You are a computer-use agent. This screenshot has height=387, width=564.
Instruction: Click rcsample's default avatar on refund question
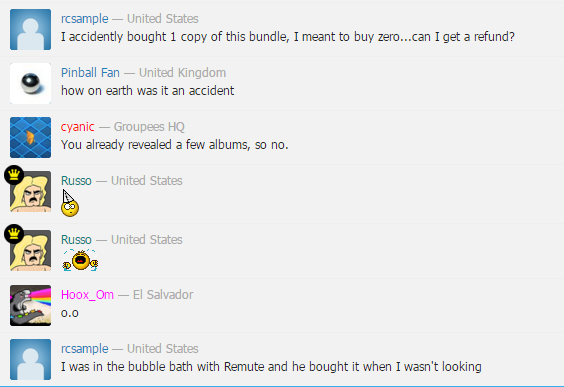pyautogui.click(x=31, y=29)
